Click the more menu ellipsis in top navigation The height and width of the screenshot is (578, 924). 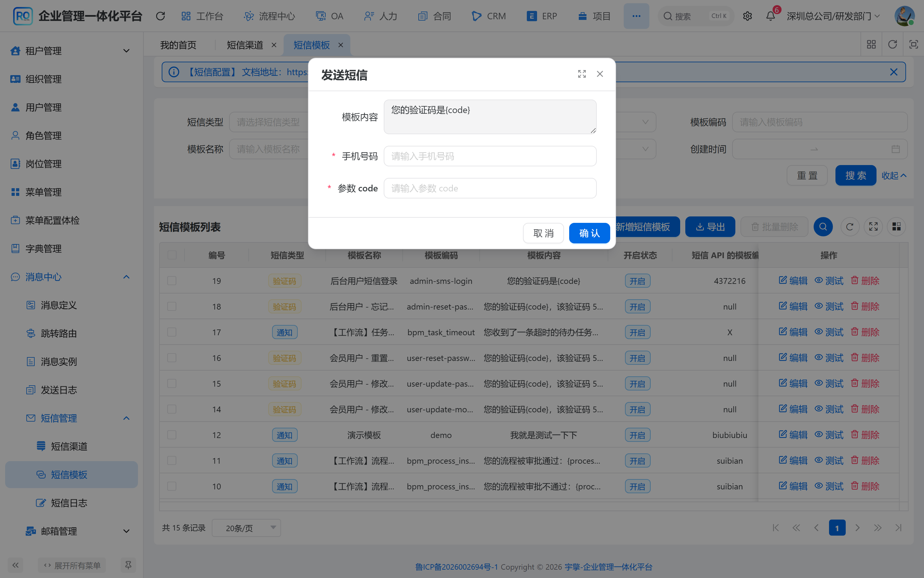[636, 16]
